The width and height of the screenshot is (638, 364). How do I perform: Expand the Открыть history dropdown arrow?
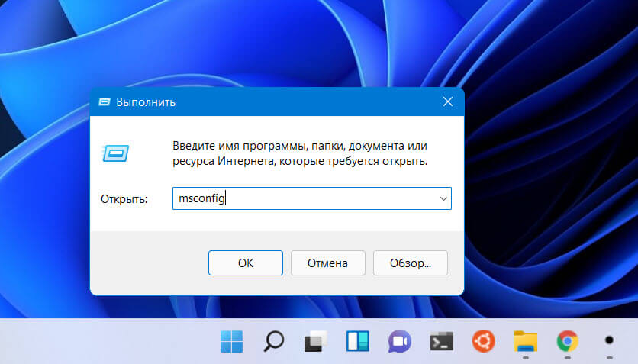(443, 198)
